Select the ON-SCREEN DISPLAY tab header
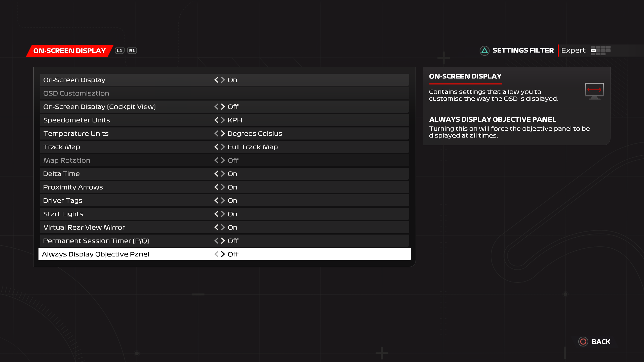The width and height of the screenshot is (644, 362). (x=69, y=51)
